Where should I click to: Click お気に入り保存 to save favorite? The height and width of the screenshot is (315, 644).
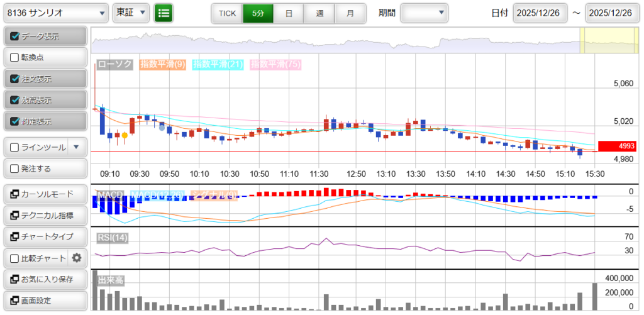[45, 279]
